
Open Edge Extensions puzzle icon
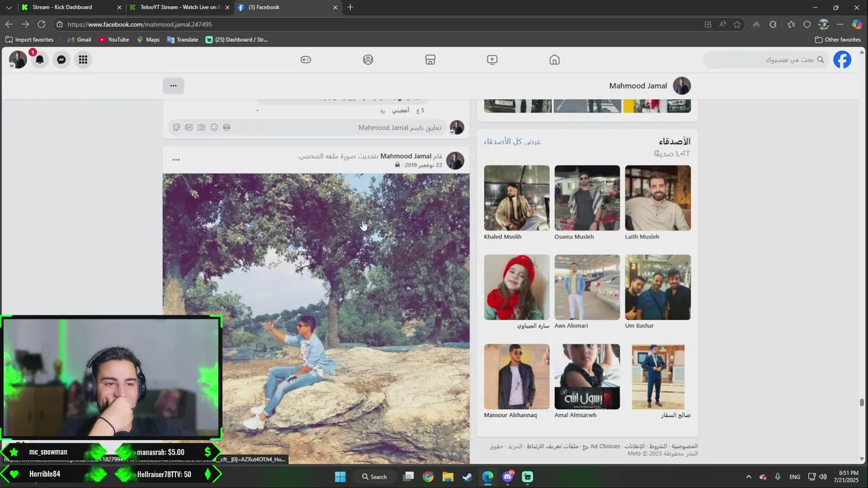[773, 24]
